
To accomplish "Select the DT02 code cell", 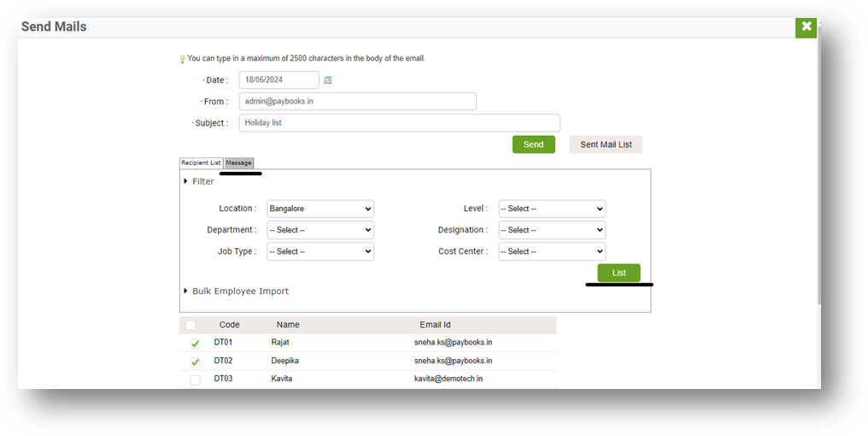I will [223, 361].
